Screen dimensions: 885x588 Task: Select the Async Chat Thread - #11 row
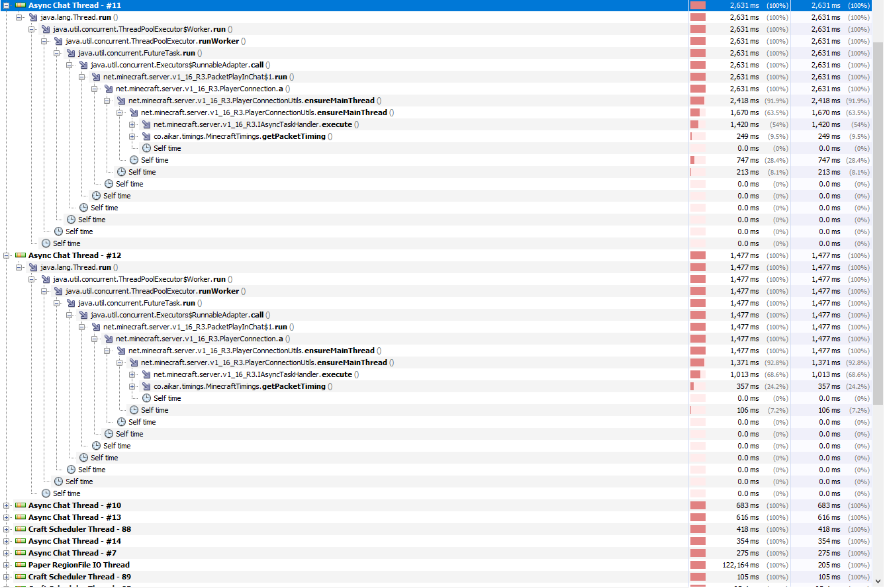(x=436, y=5)
